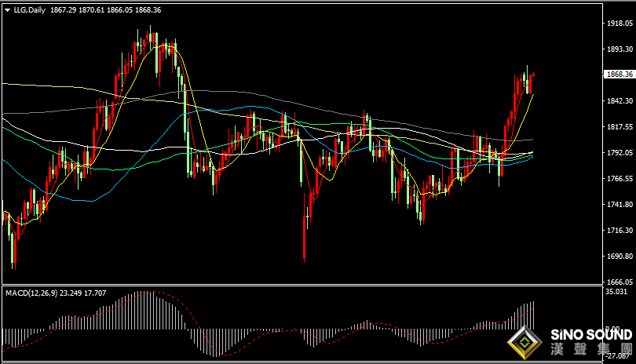Screen dimensions: 636x364
Task: Select the latest candlestick at the chart's right edge
Action: (533, 75)
